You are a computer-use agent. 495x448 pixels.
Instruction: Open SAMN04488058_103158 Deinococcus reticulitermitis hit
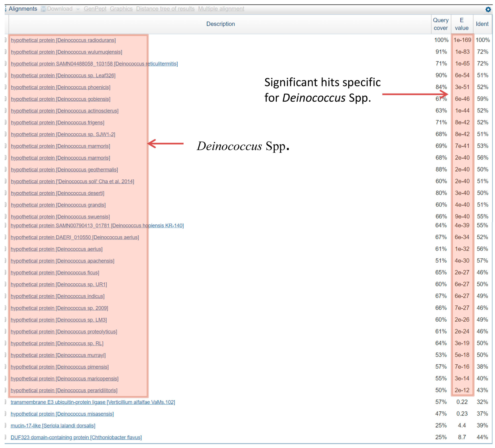coord(94,64)
